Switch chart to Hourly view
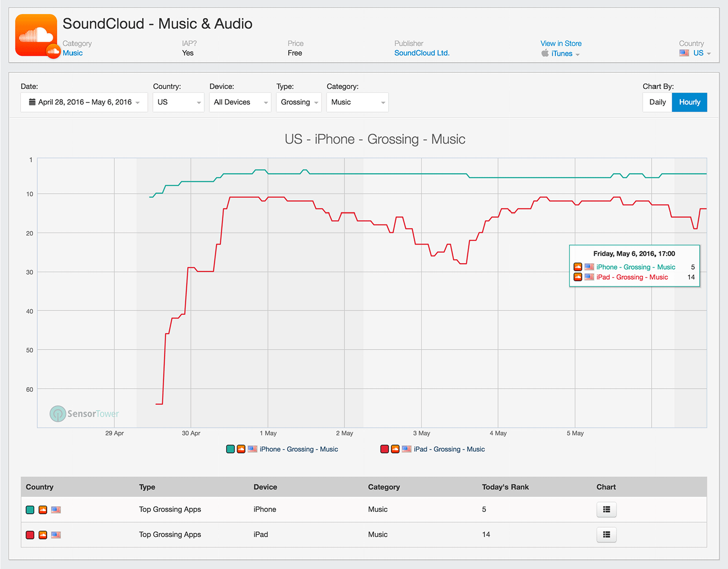This screenshot has height=569, width=728. [x=689, y=102]
